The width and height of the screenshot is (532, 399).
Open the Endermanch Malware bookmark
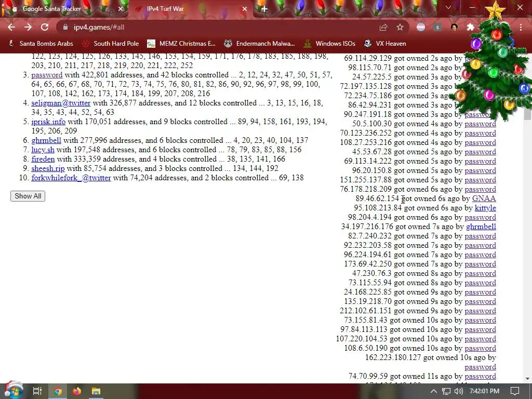coord(260,44)
